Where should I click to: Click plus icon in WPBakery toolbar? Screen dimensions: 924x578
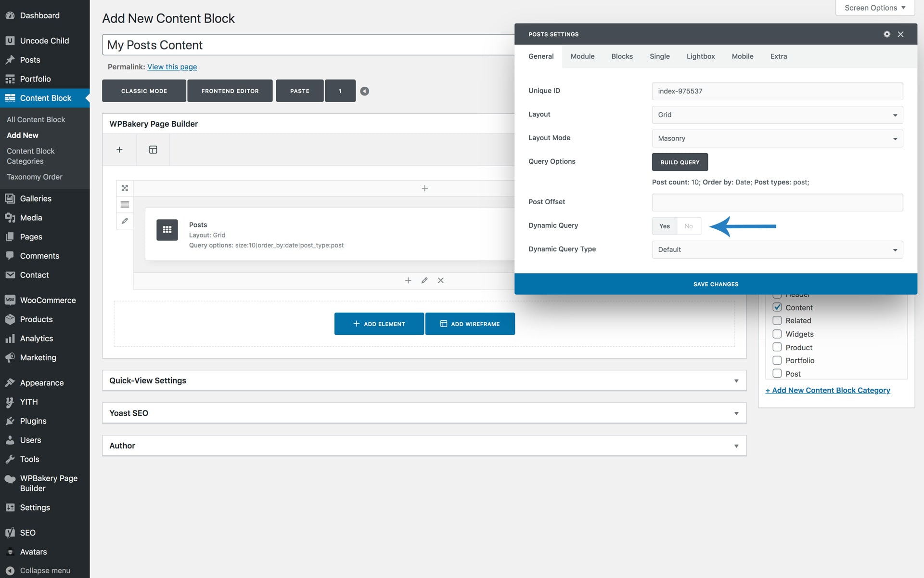coord(119,150)
